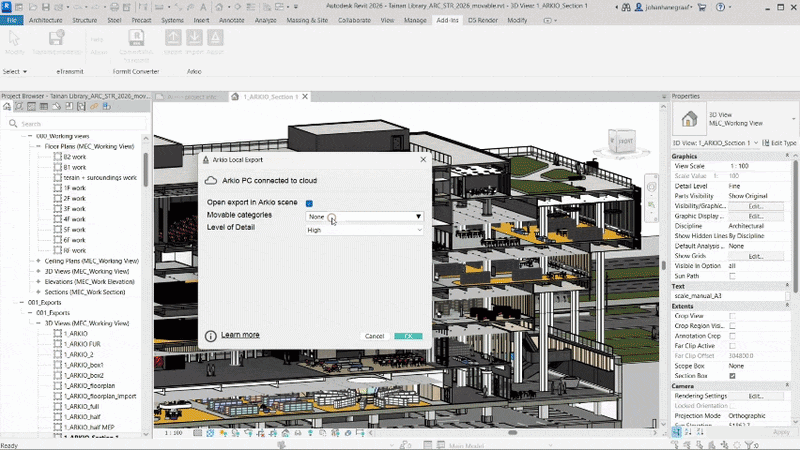Click the info icon beside Learn more
The height and width of the screenshot is (450, 800).
click(x=211, y=336)
